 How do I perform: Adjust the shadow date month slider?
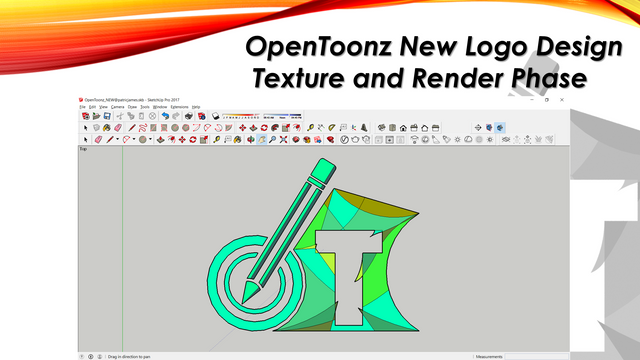coord(241,116)
